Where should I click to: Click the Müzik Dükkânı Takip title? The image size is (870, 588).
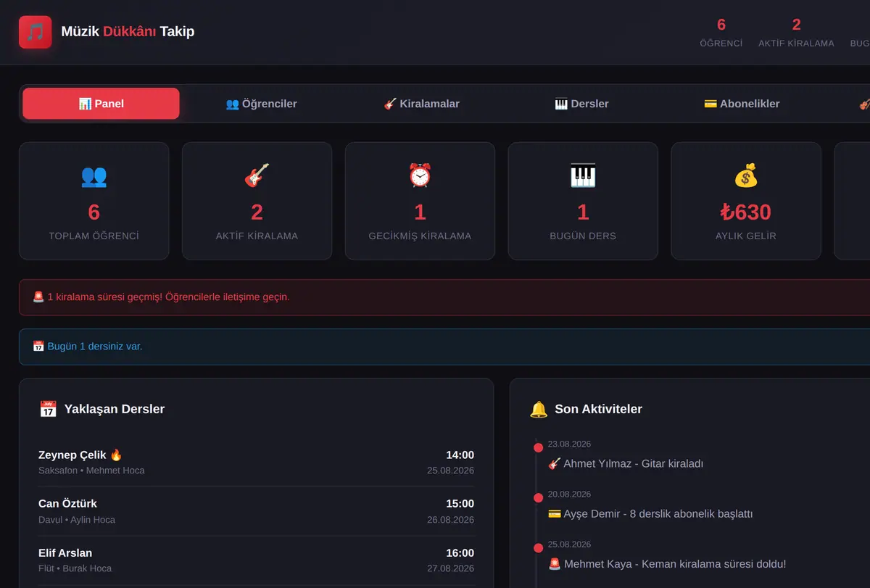tap(128, 31)
